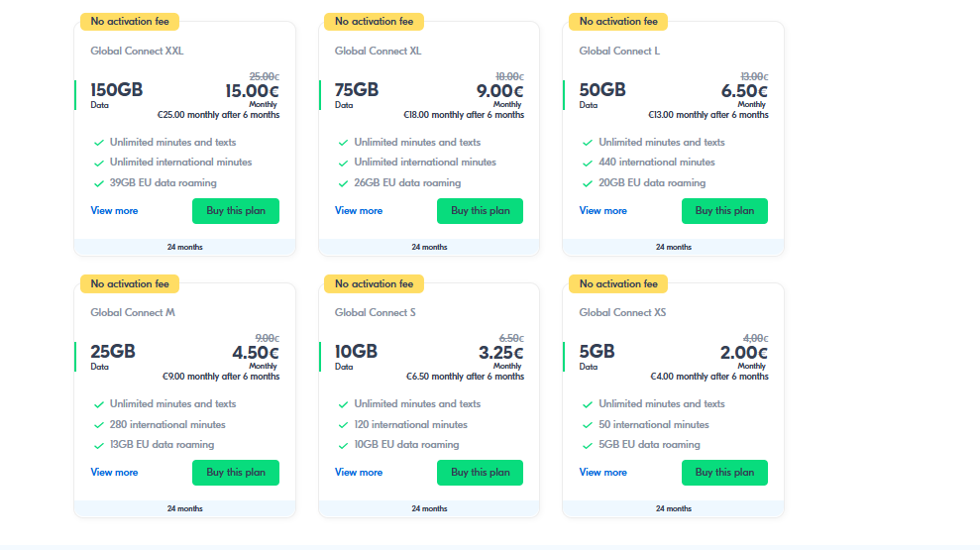The height and width of the screenshot is (550, 980).
Task: Click the 'Global Connect XS' plan title
Action: (x=622, y=312)
